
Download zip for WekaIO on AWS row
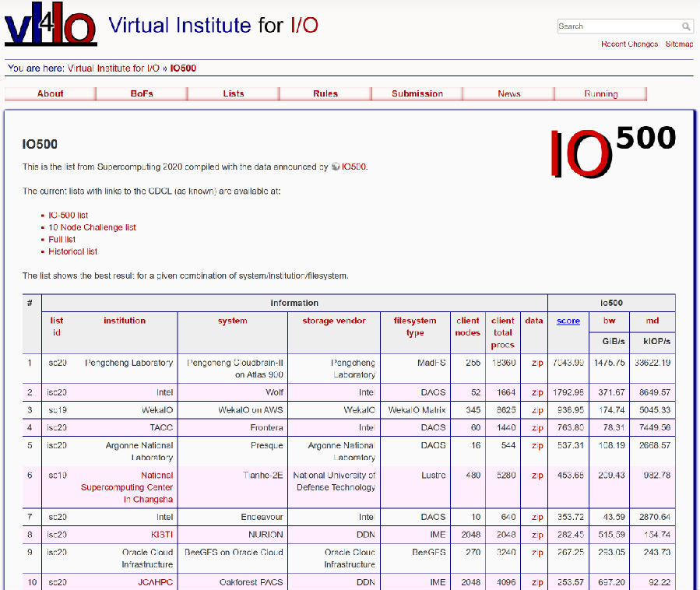point(537,409)
